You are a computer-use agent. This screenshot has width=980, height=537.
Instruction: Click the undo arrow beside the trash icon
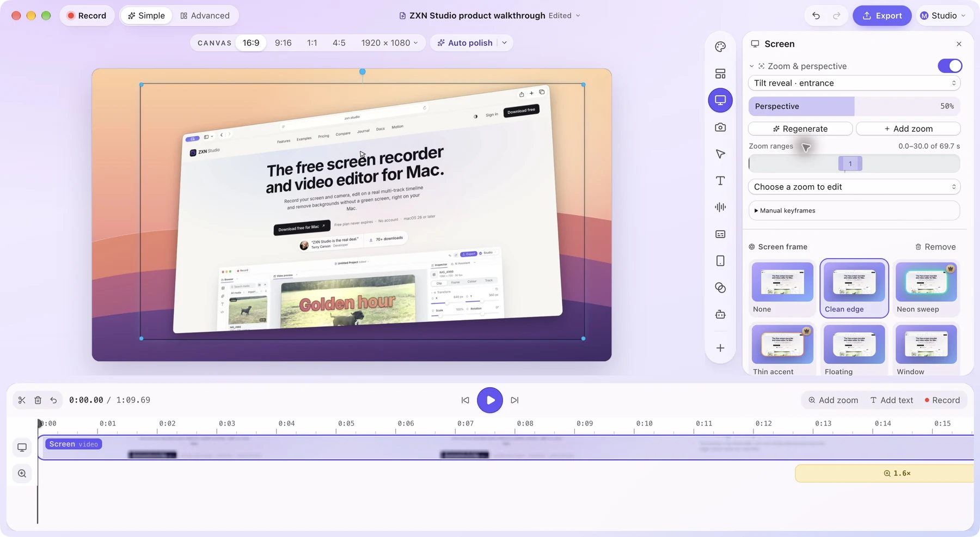(x=53, y=400)
